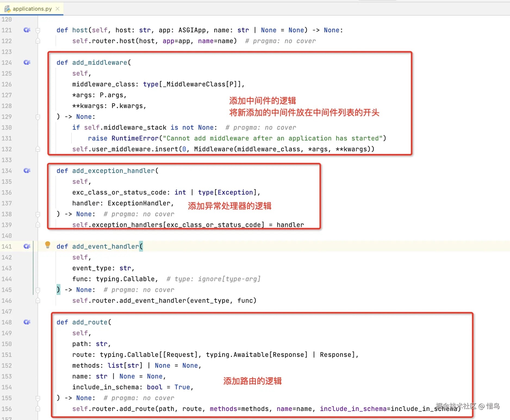Click the bool type of include_in_schema parameter

coord(155,387)
